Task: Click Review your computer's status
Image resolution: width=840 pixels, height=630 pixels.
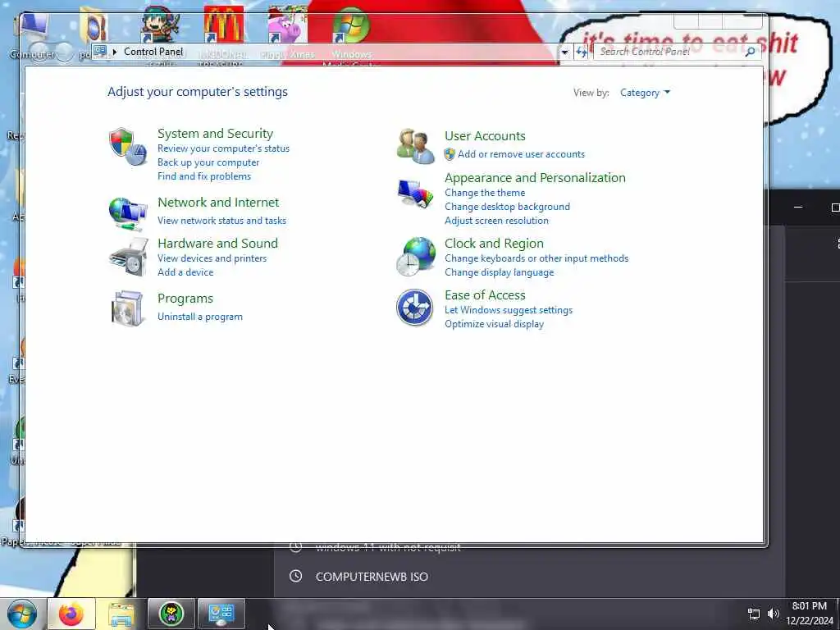Action: (223, 148)
